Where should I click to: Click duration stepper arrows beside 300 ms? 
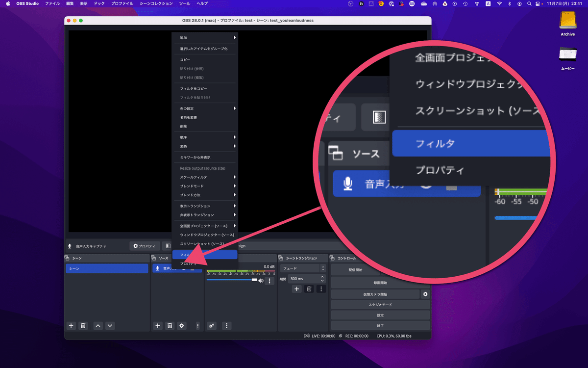click(322, 278)
